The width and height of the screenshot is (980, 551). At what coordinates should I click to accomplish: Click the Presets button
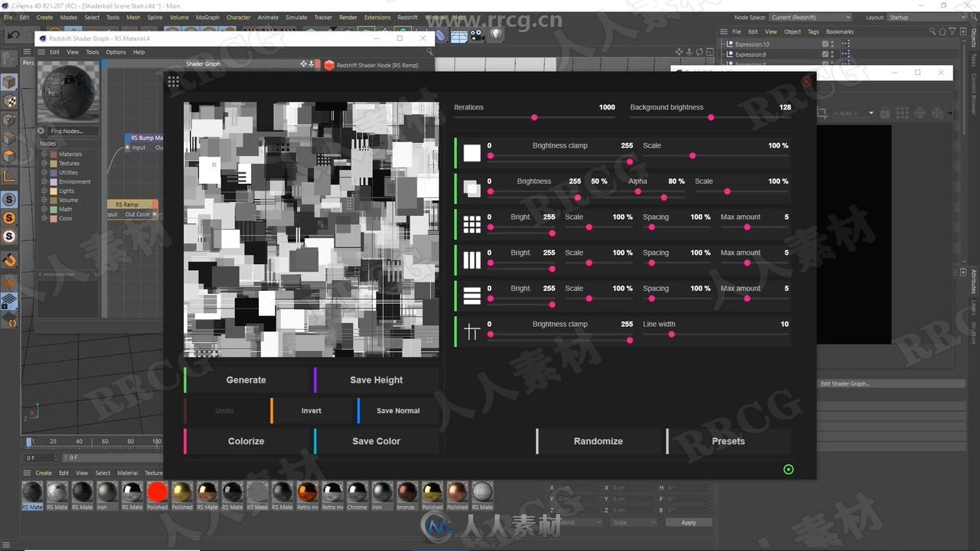click(x=728, y=441)
